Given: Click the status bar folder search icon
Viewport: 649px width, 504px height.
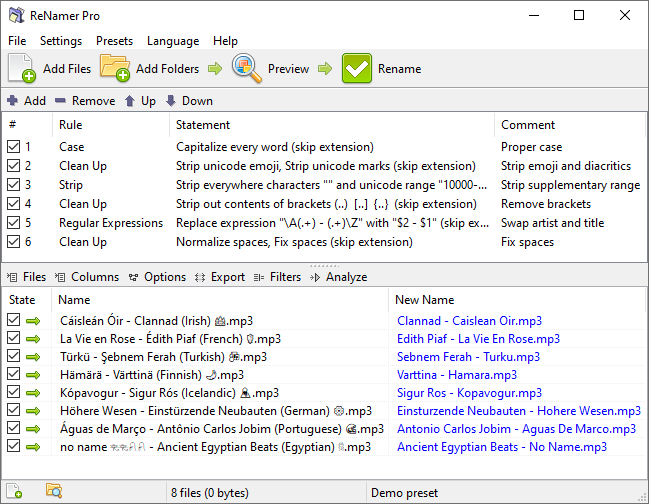Looking at the screenshot, I should pos(54,491).
